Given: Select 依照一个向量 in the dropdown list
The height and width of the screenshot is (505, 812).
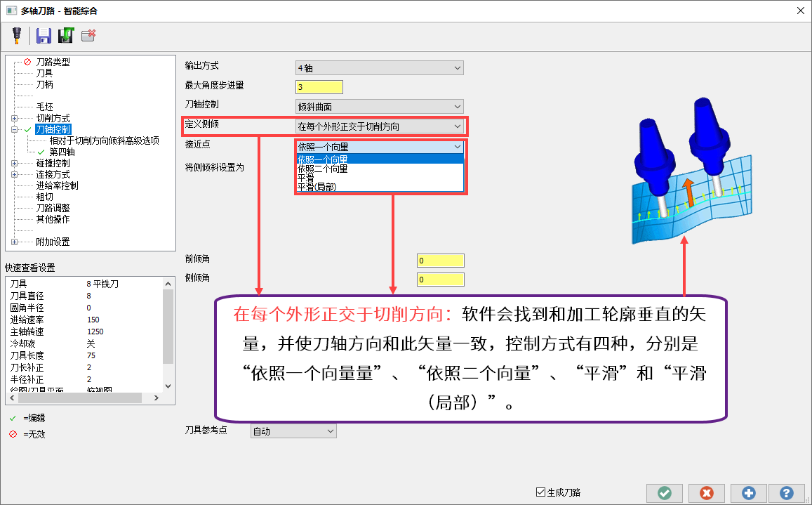Looking at the screenshot, I should 380,159.
